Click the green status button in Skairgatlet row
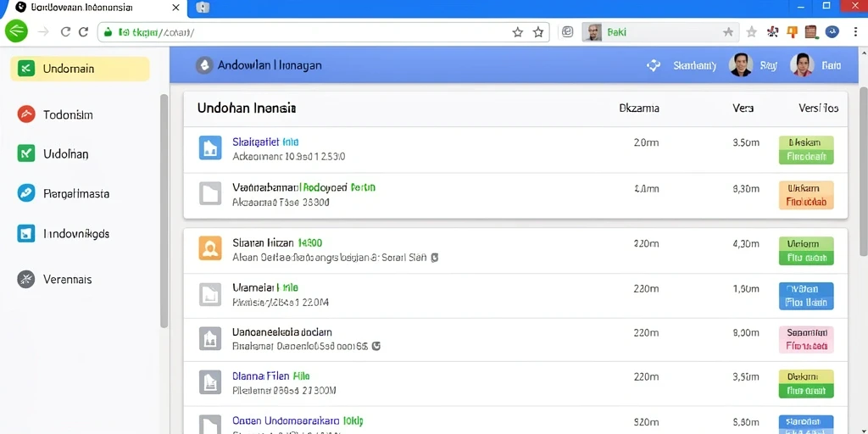This screenshot has width=868, height=434. coord(805,149)
